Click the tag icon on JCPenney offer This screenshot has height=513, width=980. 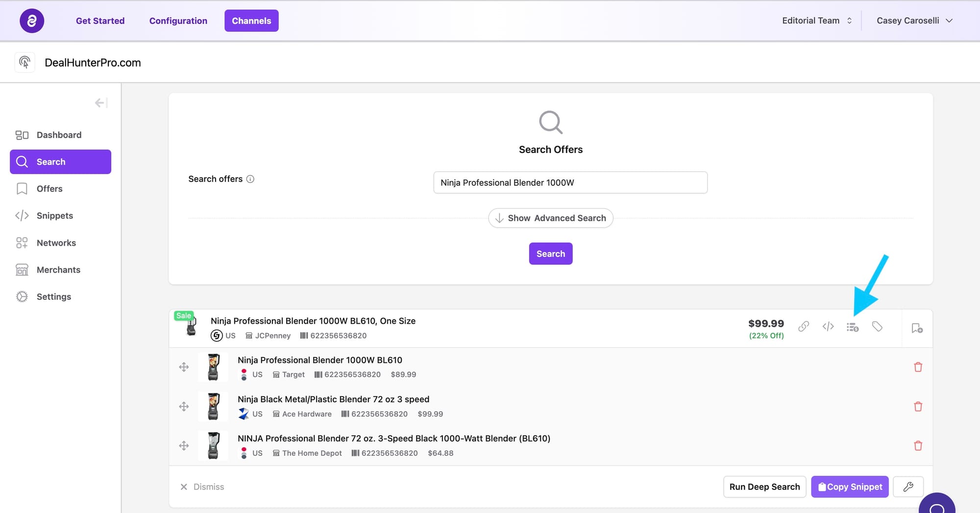[877, 327]
